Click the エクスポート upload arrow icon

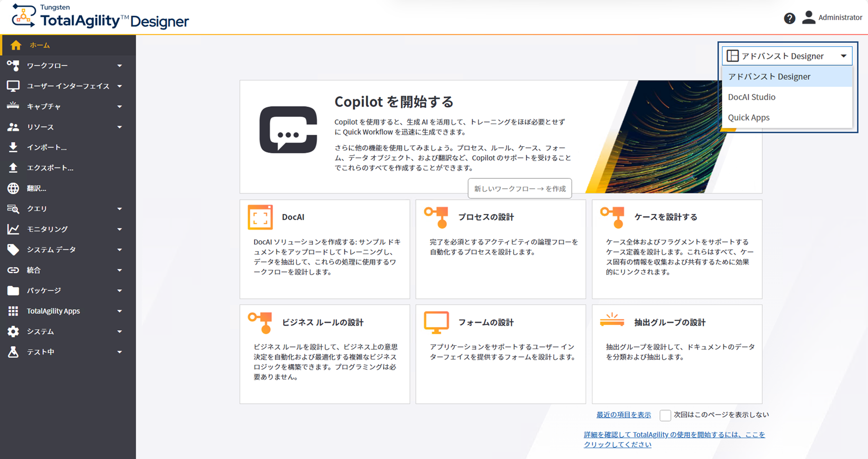(x=13, y=168)
